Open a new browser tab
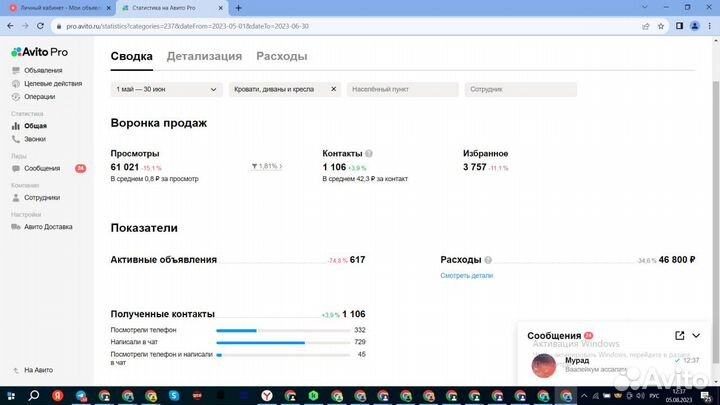The width and height of the screenshot is (720, 405). pyautogui.click(x=238, y=8)
